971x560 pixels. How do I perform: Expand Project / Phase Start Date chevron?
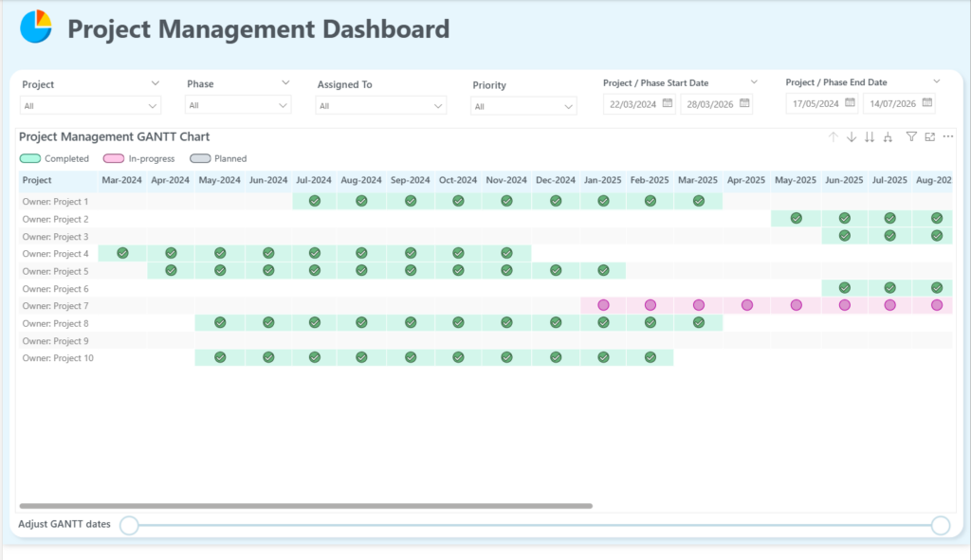(754, 81)
